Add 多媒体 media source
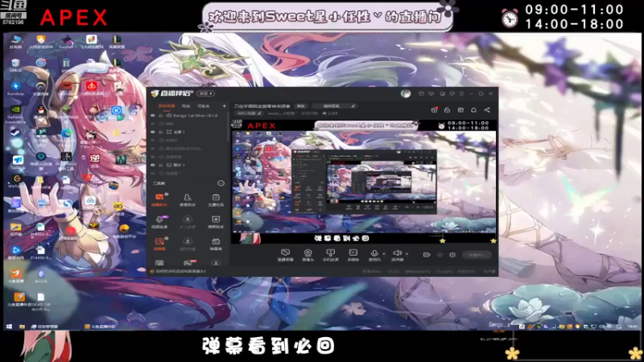Screen dimensions: 644x362 353,255
